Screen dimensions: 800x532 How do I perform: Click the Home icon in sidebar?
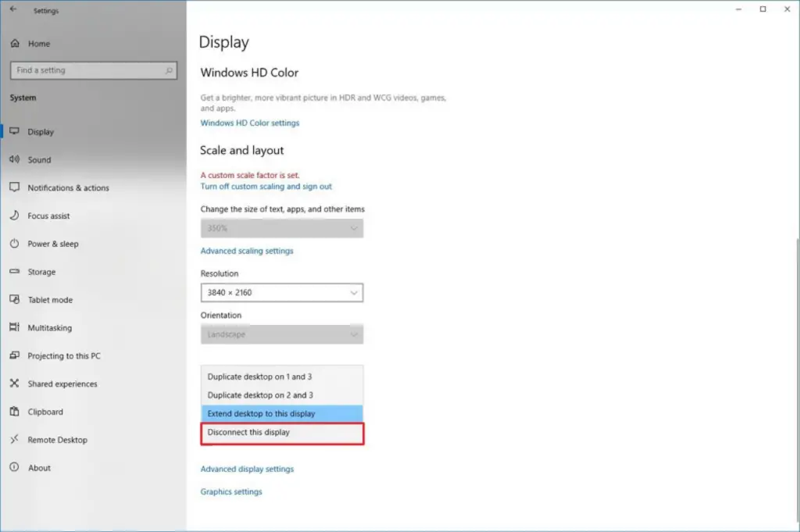click(x=15, y=43)
